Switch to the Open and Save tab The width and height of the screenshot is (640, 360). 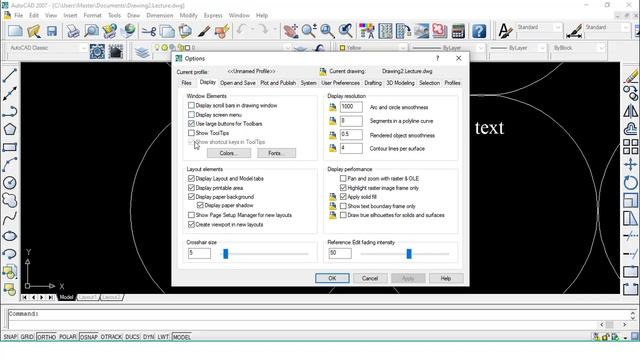pos(238,83)
